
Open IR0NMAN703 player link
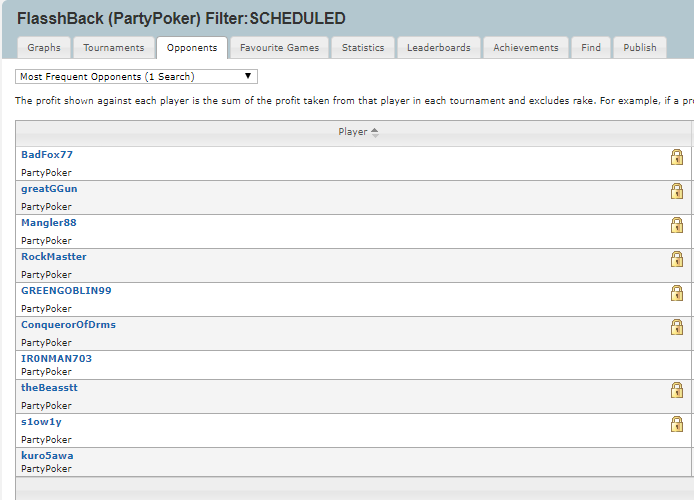click(56, 358)
